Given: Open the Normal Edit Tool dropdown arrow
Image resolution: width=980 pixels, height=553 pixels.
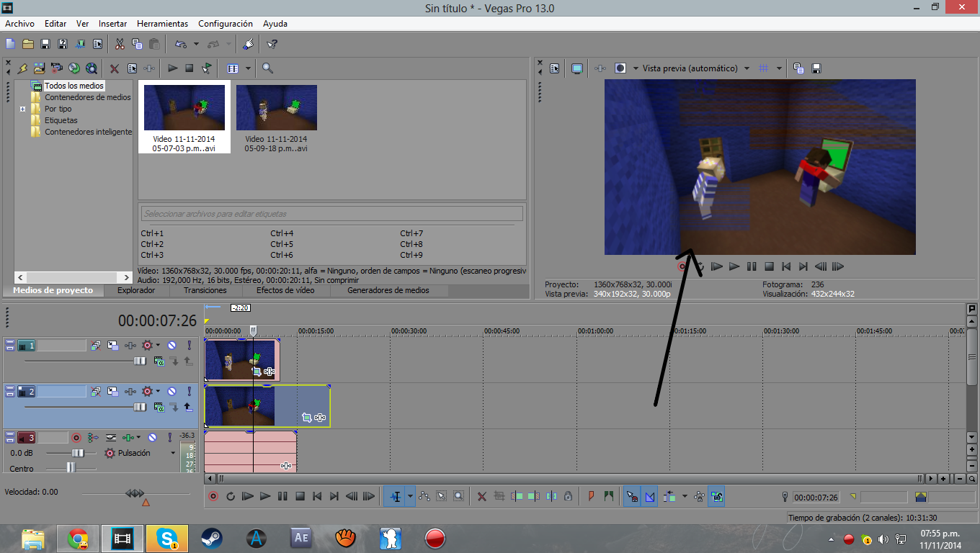Looking at the screenshot, I should pos(410,496).
